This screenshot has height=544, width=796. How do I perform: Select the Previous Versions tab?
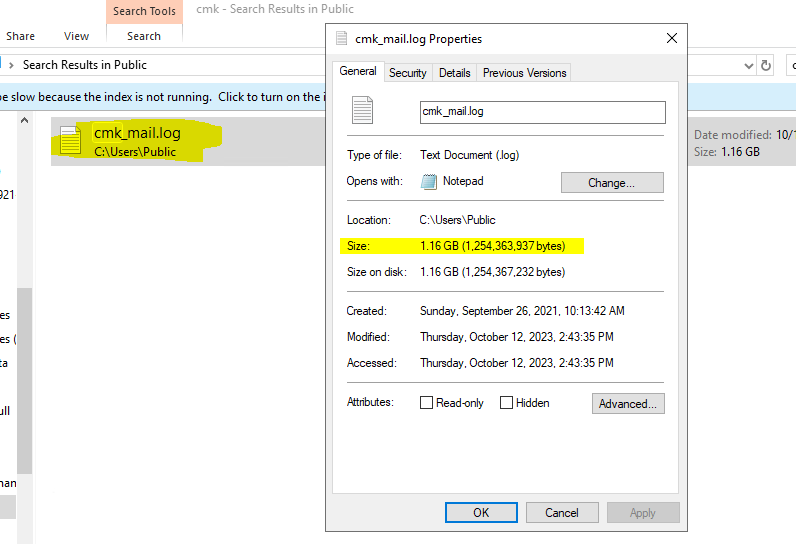pyautogui.click(x=524, y=73)
